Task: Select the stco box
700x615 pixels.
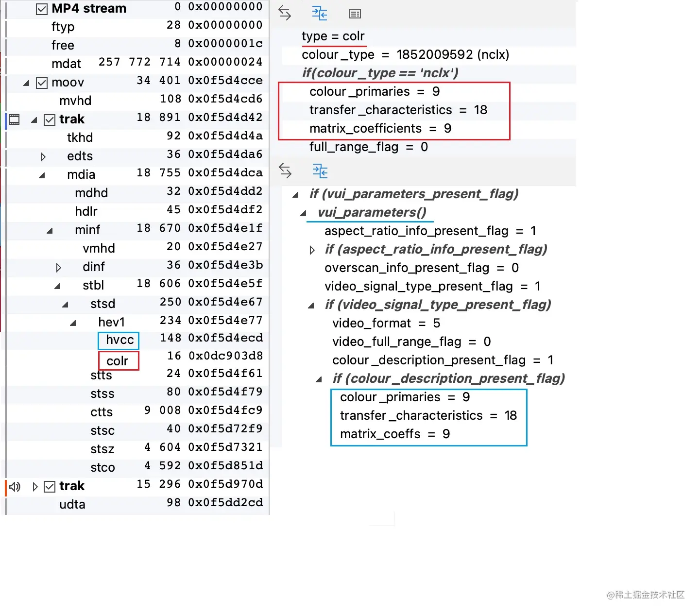Action: [x=102, y=467]
